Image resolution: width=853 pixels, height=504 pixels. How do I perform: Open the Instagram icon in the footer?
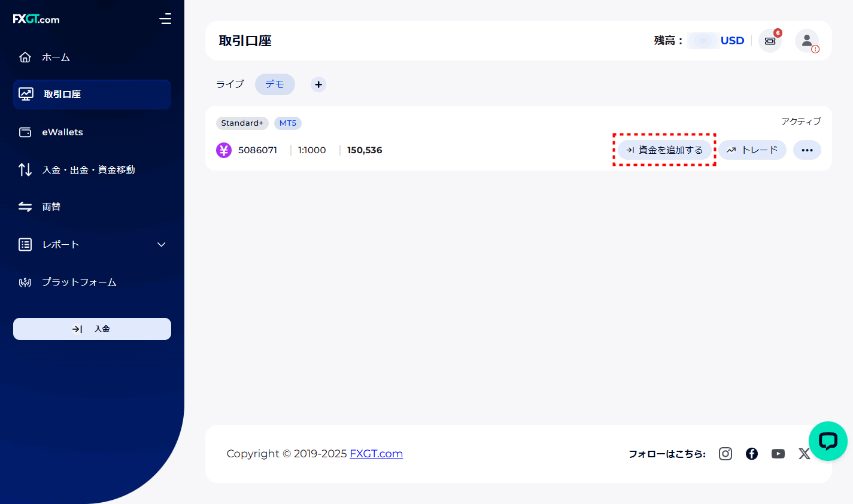pyautogui.click(x=725, y=454)
